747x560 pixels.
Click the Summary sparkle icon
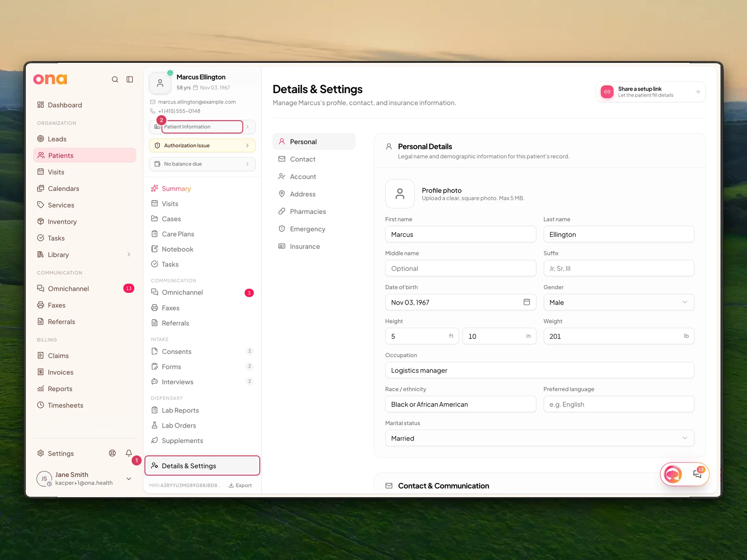(x=154, y=188)
